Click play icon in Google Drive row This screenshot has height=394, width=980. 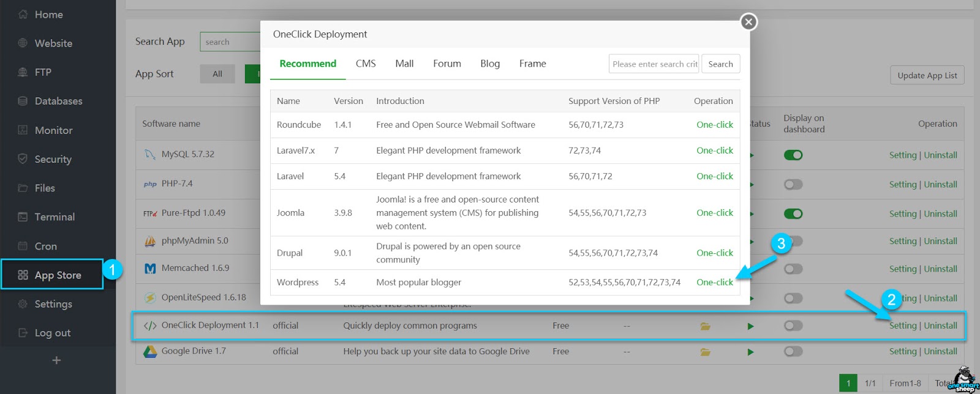click(750, 352)
